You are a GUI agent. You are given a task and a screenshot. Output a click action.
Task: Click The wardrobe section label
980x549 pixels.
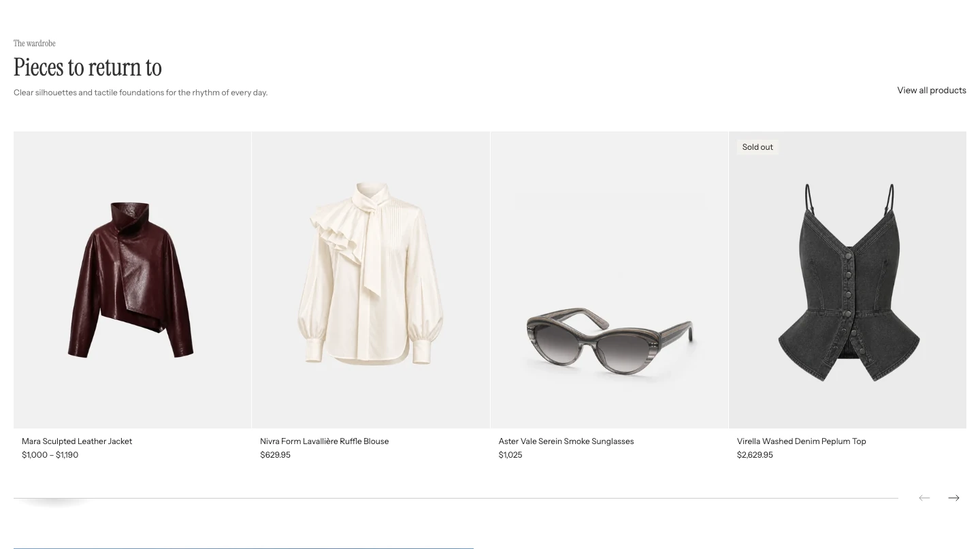click(35, 43)
